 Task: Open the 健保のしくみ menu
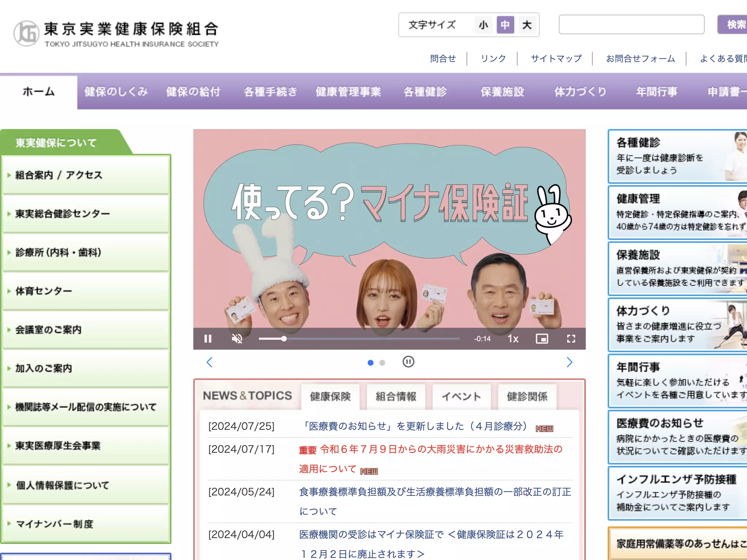tap(116, 92)
